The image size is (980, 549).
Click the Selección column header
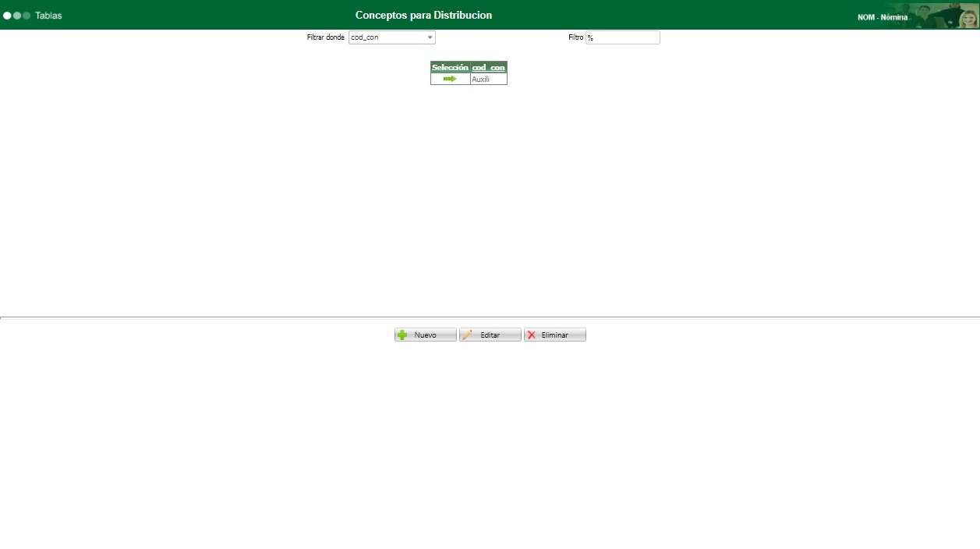tap(450, 68)
